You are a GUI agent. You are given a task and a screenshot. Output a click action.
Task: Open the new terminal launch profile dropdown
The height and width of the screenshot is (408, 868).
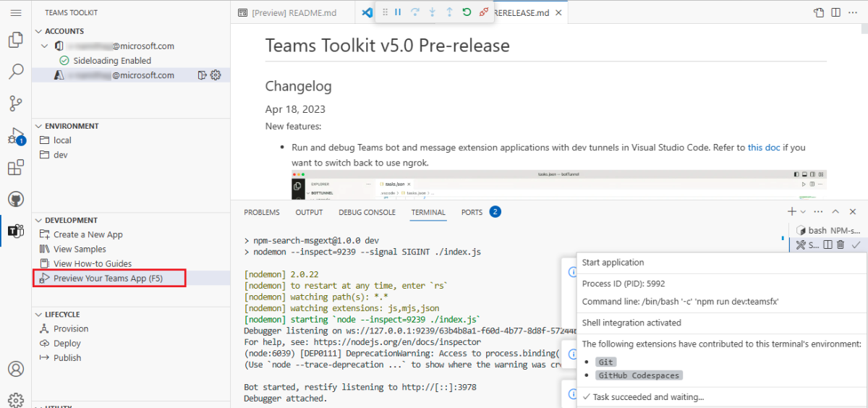click(803, 212)
